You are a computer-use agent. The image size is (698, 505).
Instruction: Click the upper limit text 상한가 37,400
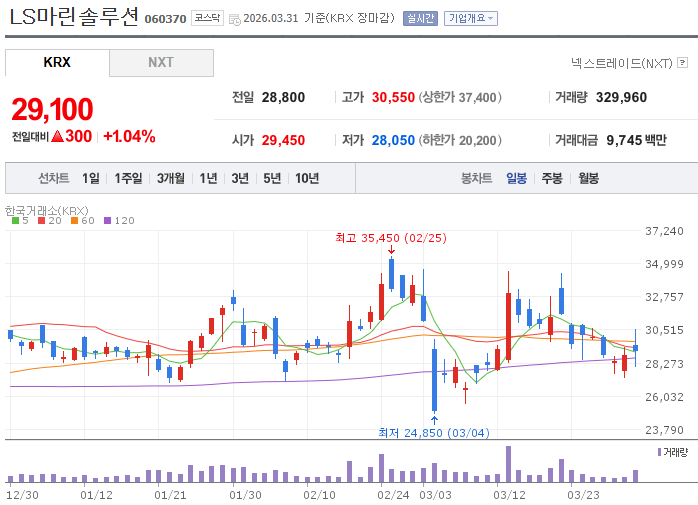click(x=460, y=97)
